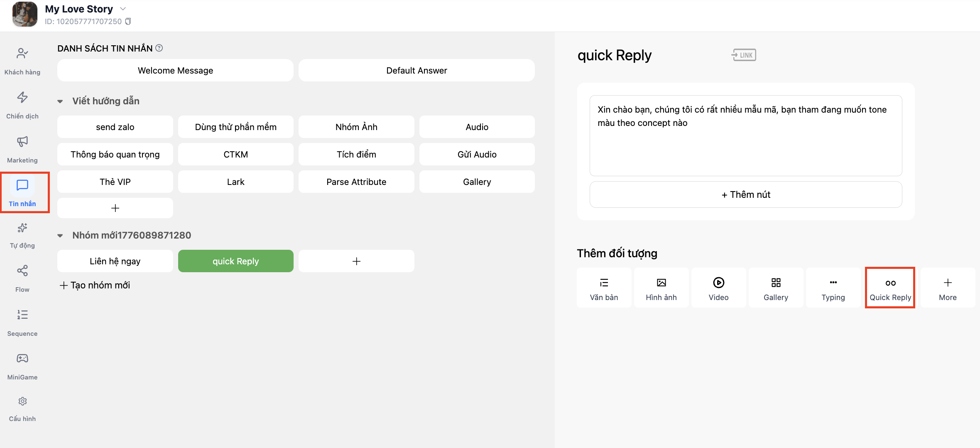Screen dimensions: 980x448
Task: Click the help icon next to Danh sách tin nhắn
Action: click(x=159, y=48)
